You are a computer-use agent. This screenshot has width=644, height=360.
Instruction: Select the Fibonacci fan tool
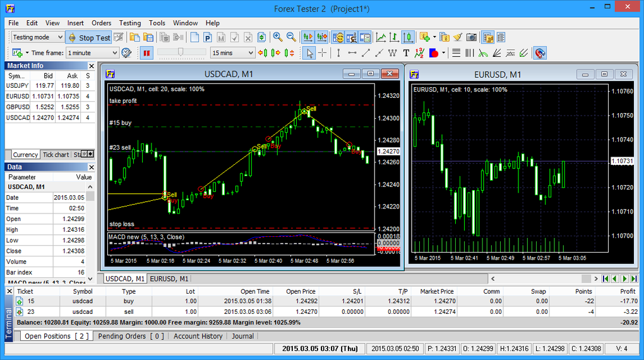point(497,53)
